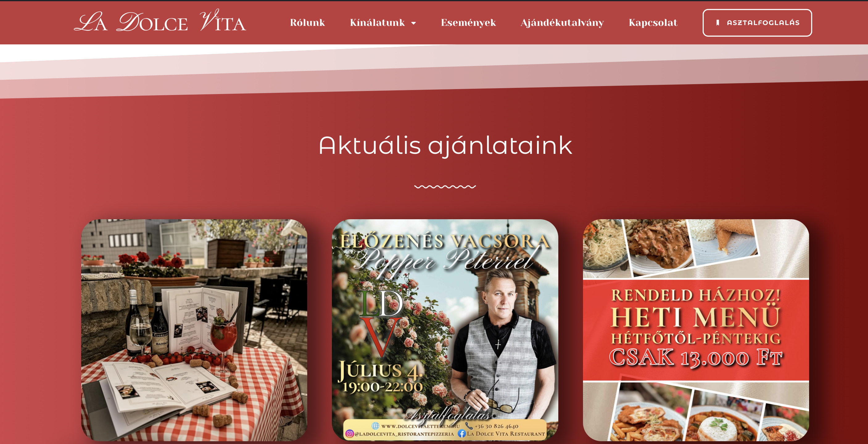Click the La Dolce Vita logo

[x=160, y=21]
